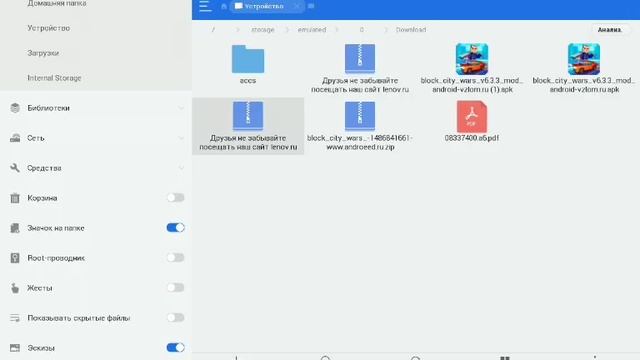640x360 pixels.
Task: Open Internal Storage in sidebar
Action: [x=54, y=78]
